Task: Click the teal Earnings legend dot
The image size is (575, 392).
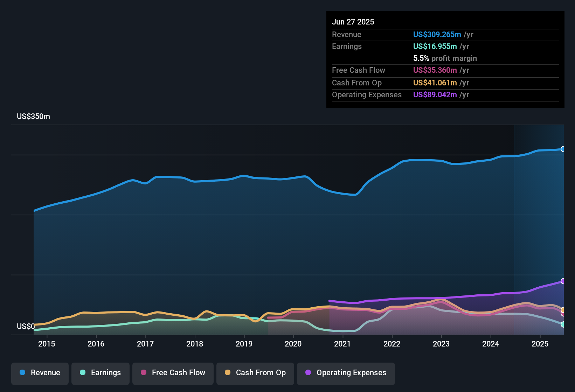Action: [83, 372]
